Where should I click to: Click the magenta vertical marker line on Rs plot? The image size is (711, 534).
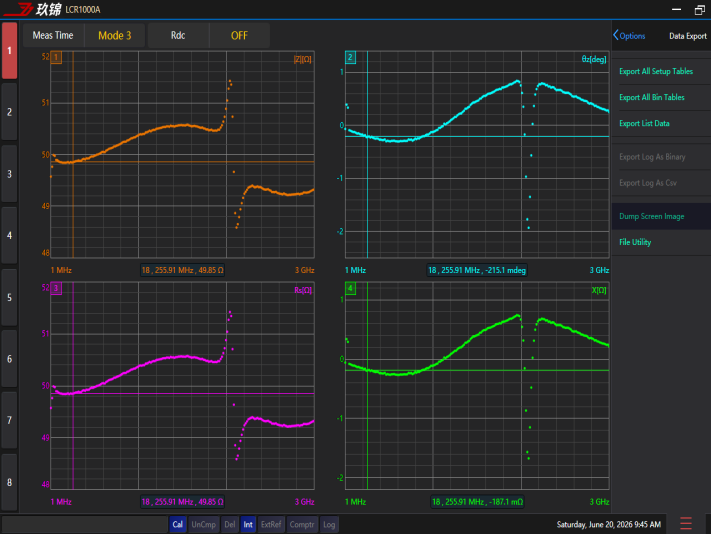point(73,385)
